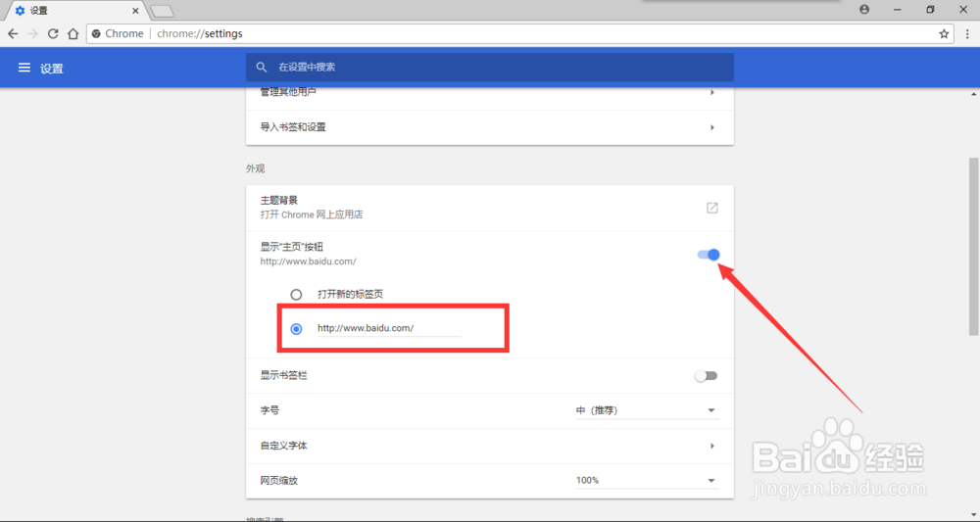Image resolution: width=980 pixels, height=522 pixels.
Task: Focus the 在设置中搜索 search field
Action: point(490,67)
